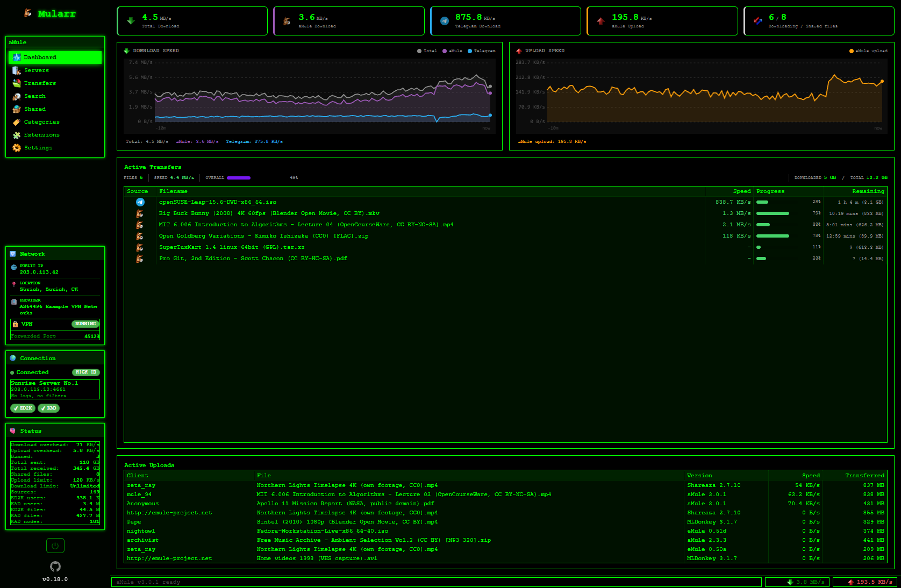Click the aMule v3.0.1 ready status text

click(148, 582)
